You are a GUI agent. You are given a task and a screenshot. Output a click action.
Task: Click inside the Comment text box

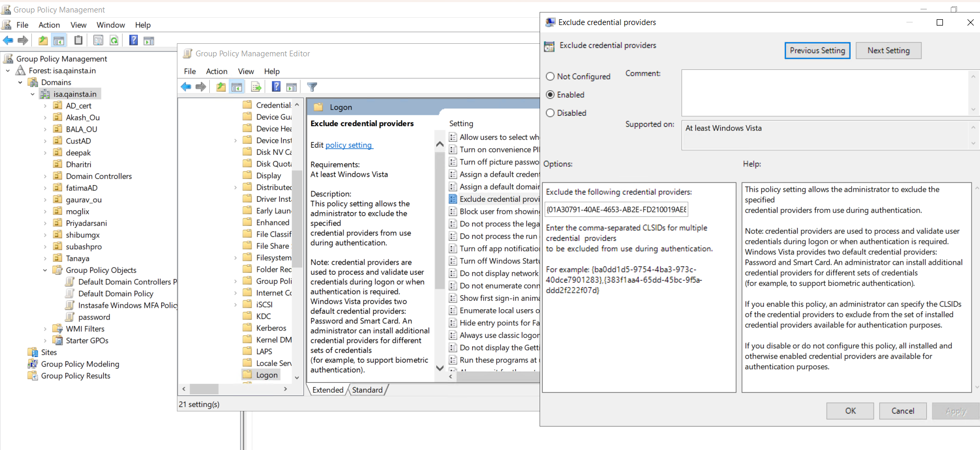pyautogui.click(x=825, y=93)
